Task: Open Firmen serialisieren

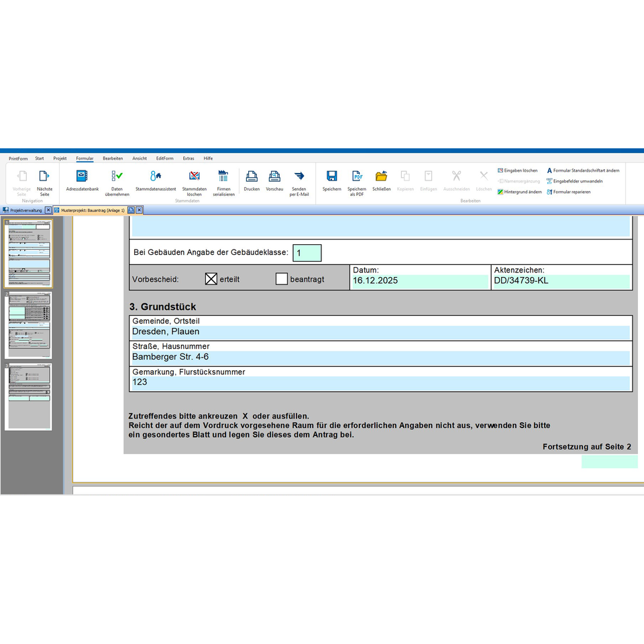Action: 223,183
